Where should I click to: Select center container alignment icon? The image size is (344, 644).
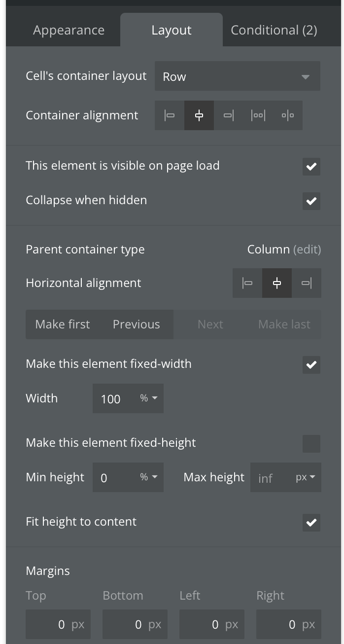point(199,115)
